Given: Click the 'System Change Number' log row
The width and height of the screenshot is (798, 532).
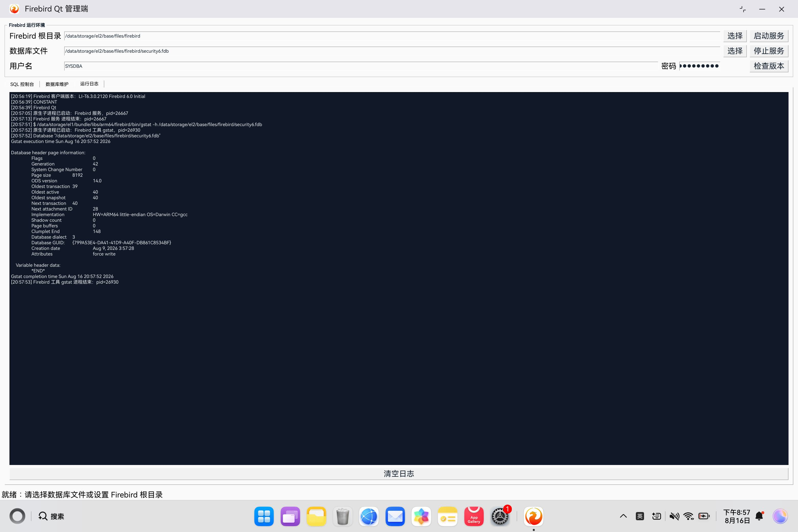Looking at the screenshot, I should tap(63, 170).
